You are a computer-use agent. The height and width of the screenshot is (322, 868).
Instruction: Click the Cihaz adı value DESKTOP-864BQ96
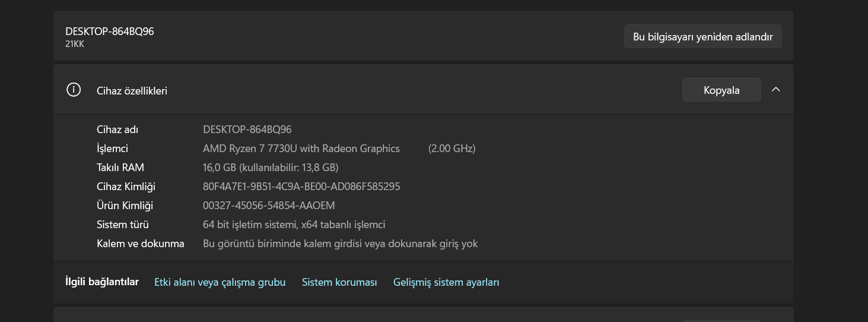[247, 130]
